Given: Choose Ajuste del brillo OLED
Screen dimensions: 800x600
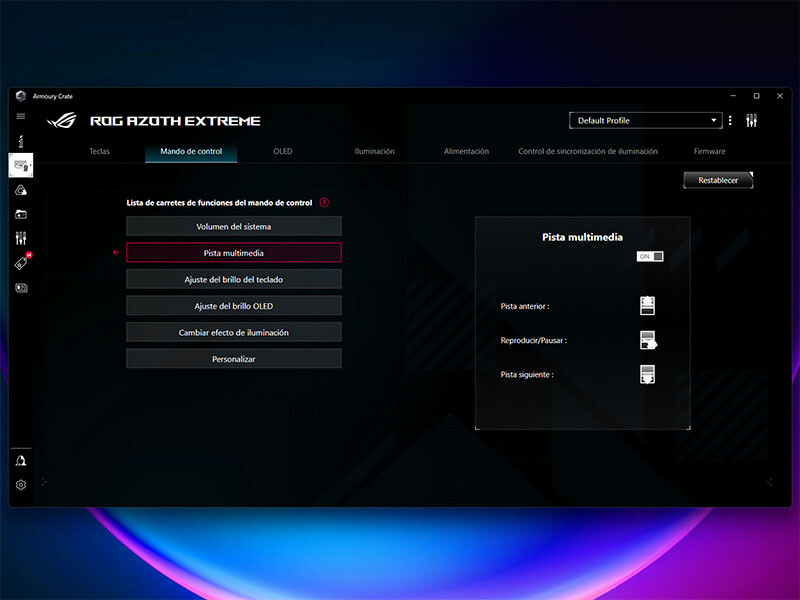Looking at the screenshot, I should pos(234,306).
